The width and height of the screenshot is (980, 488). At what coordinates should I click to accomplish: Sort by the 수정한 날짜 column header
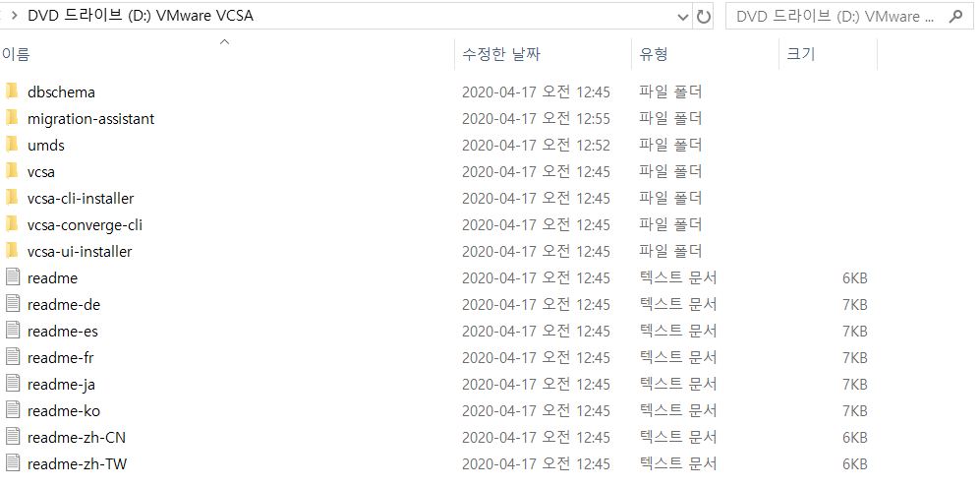pyautogui.click(x=501, y=54)
